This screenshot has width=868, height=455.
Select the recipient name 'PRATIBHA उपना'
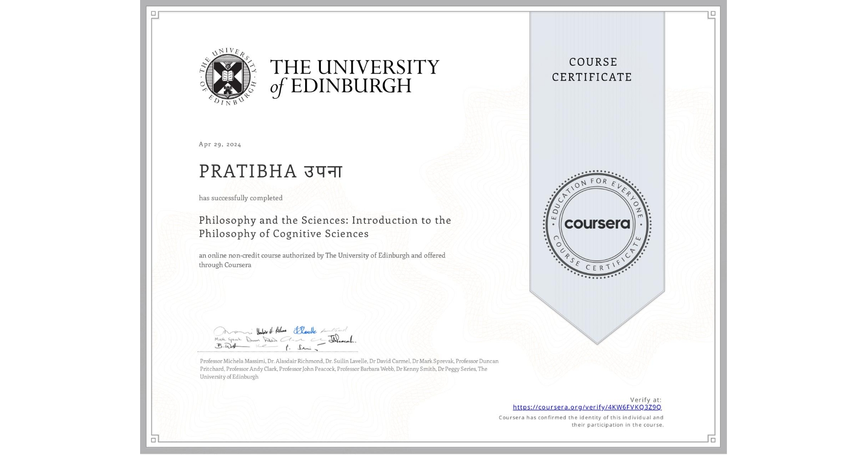271,171
